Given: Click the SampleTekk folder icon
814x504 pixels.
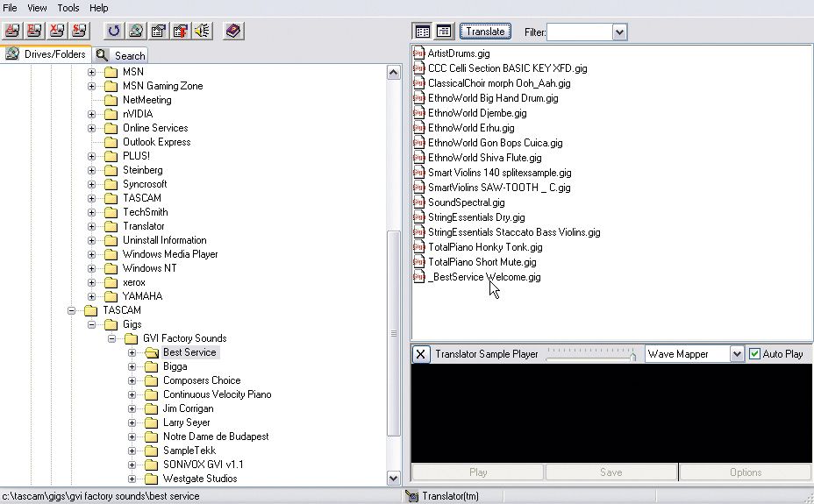Looking at the screenshot, I should [152, 451].
